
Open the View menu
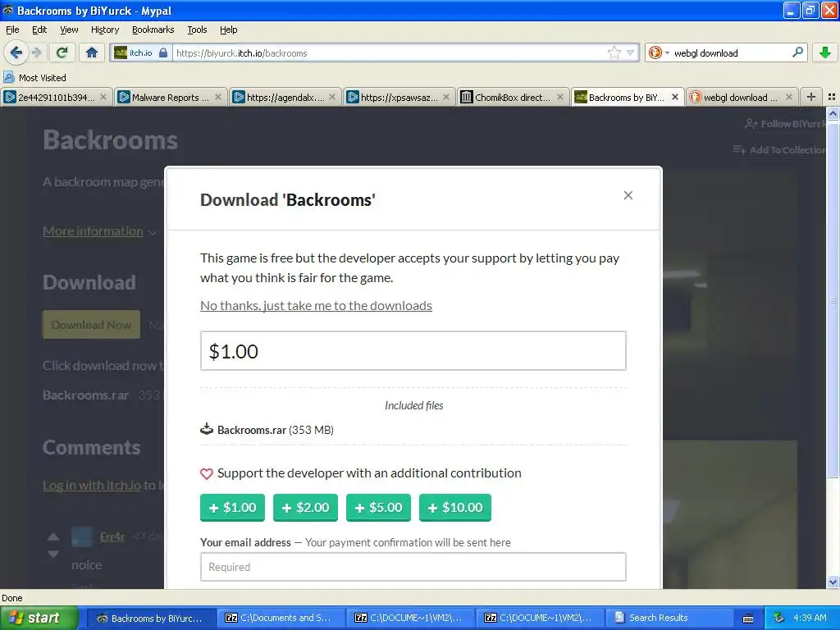(x=69, y=30)
